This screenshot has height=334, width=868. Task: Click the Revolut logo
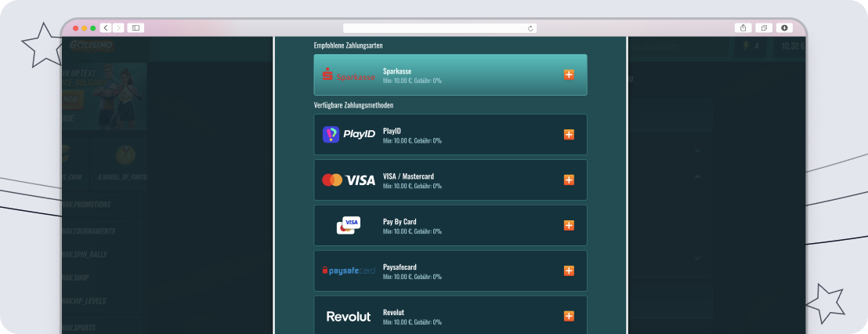[349, 317]
